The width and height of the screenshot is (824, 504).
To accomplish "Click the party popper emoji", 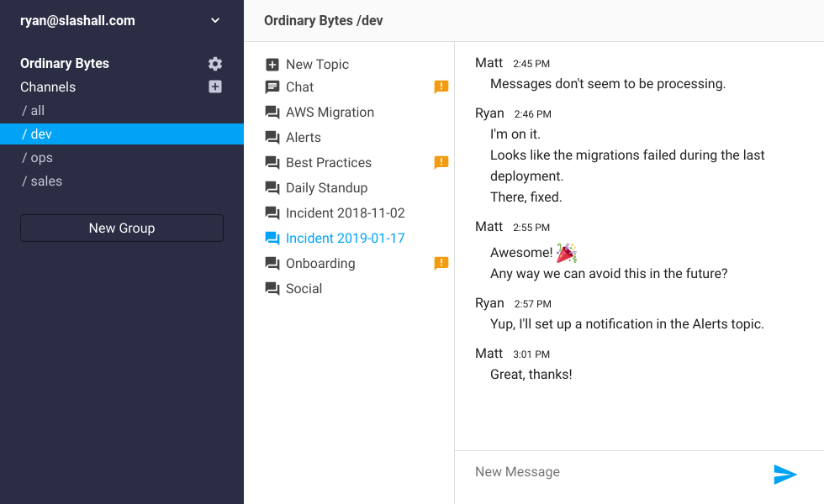I will [567, 253].
